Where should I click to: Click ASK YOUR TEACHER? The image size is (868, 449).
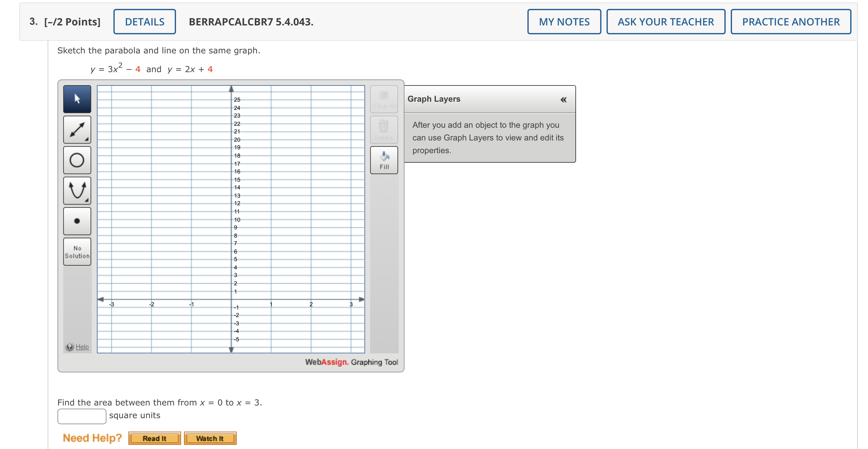(666, 21)
